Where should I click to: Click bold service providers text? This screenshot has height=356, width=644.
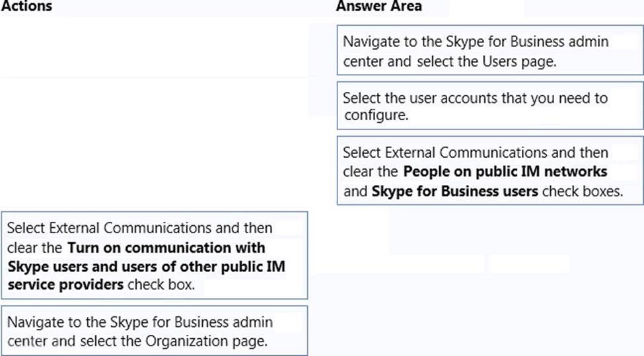pos(65,285)
